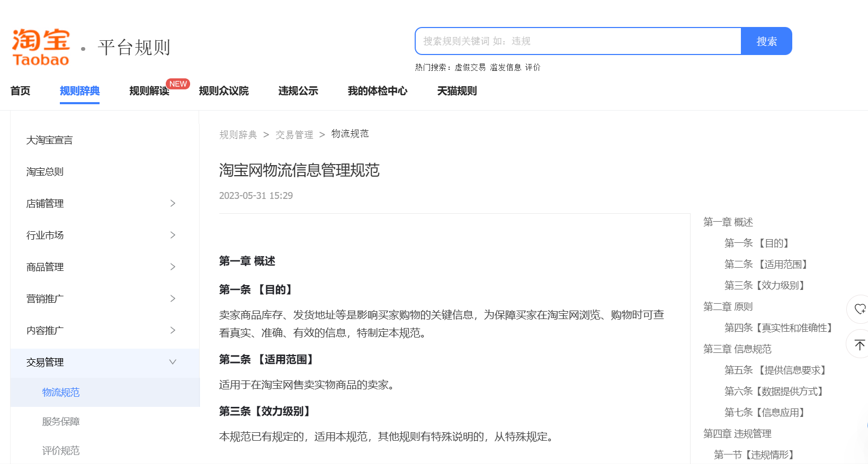Click hot search term 评价
868x464 pixels.
tap(533, 67)
